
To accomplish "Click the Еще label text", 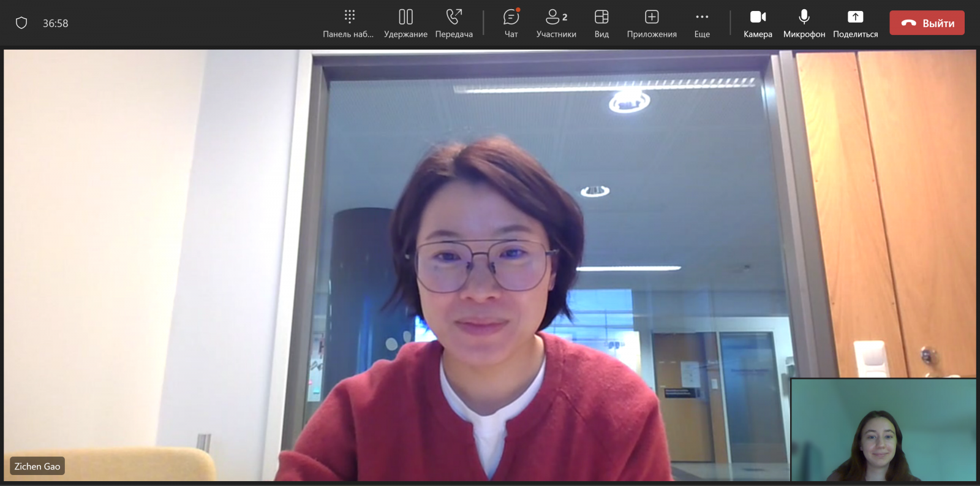I will coord(702,34).
